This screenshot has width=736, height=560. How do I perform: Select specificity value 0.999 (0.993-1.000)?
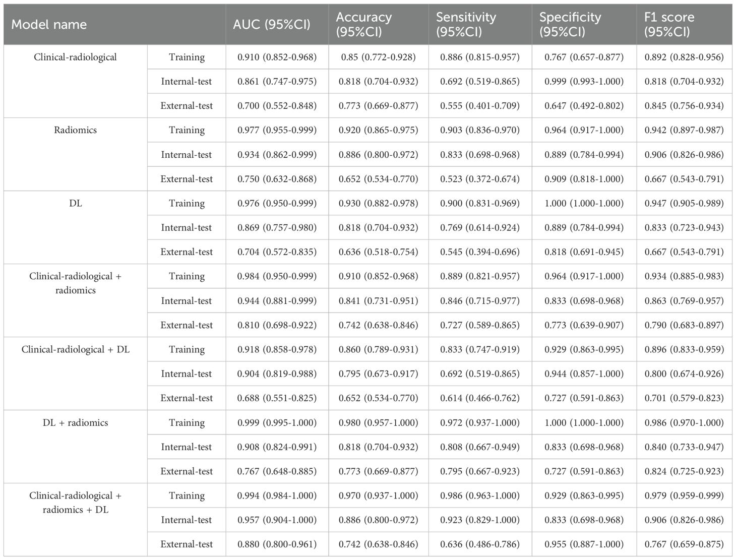(584, 81)
